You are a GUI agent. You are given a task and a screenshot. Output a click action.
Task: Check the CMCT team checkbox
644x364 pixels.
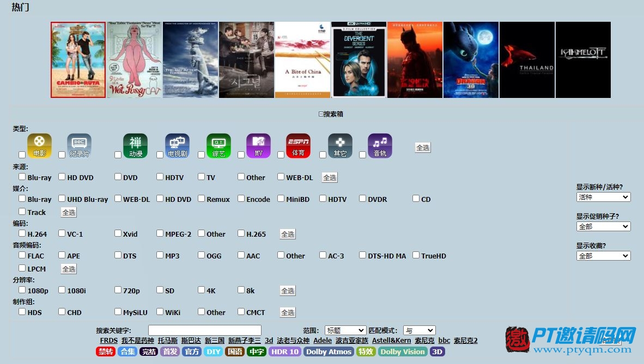(241, 312)
